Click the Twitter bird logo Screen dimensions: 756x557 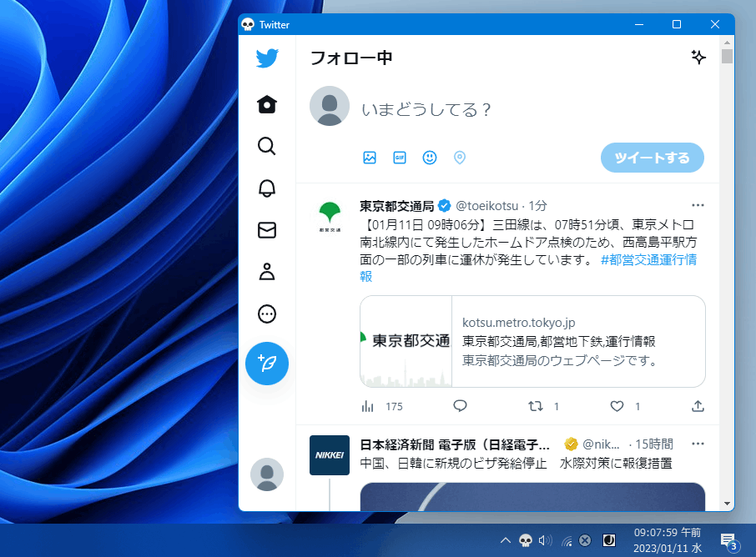point(267,58)
